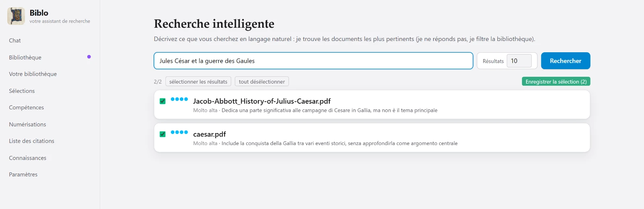Click the Rechercher button
This screenshot has height=209, width=644.
click(566, 61)
